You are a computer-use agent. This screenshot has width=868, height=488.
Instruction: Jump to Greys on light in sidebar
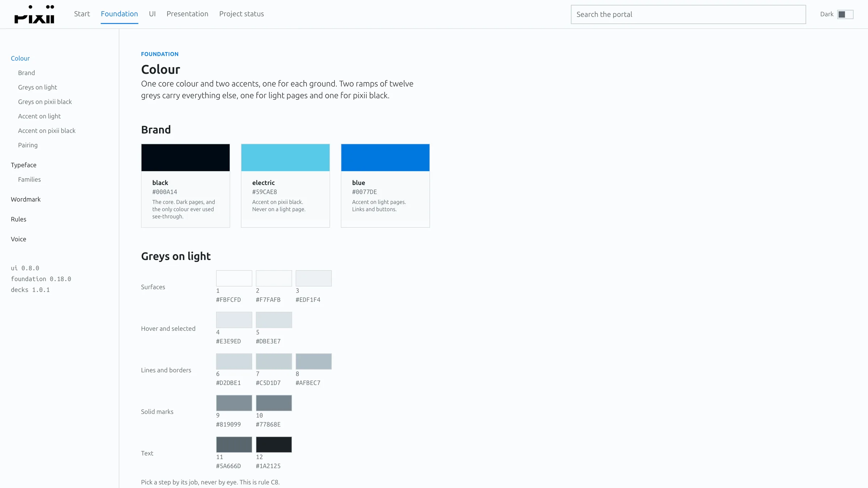[38, 87]
